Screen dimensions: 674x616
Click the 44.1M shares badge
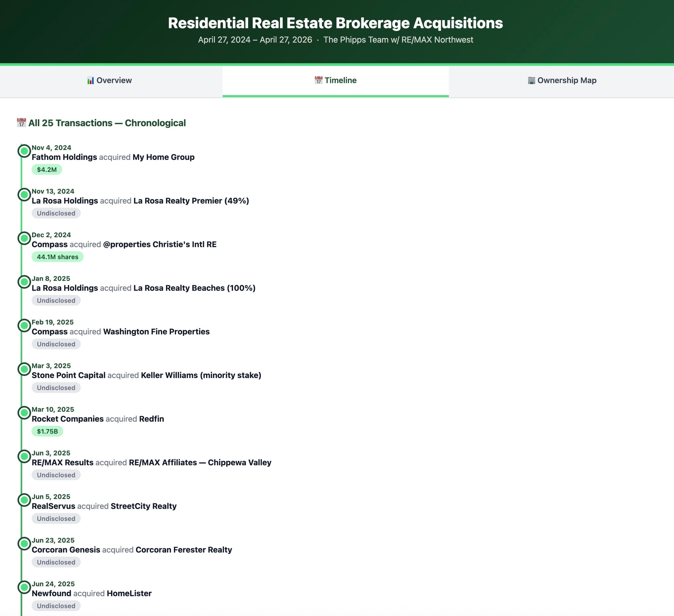pyautogui.click(x=58, y=257)
